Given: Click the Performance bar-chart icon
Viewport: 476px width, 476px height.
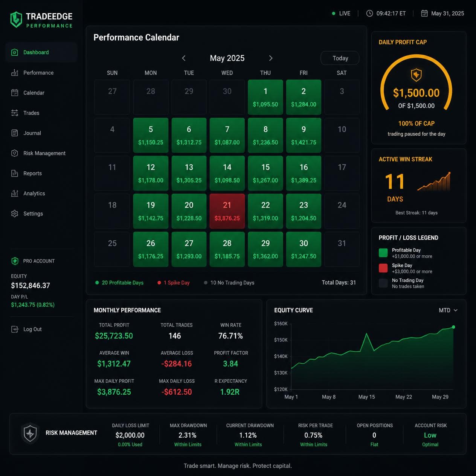Looking at the screenshot, I should point(15,73).
